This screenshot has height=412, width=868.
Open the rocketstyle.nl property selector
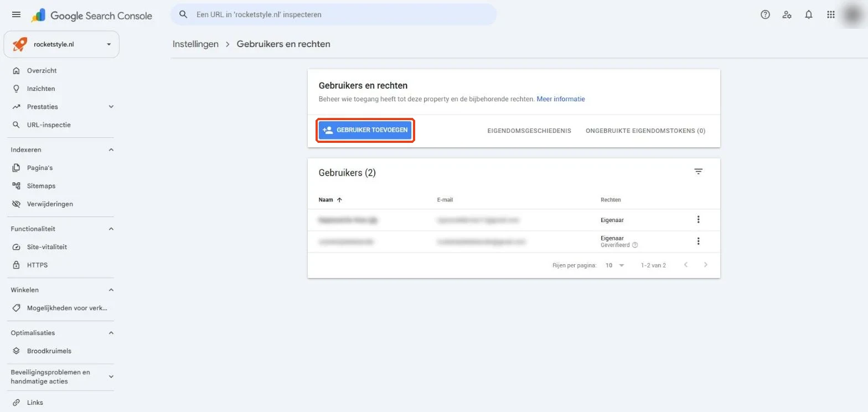click(x=61, y=44)
